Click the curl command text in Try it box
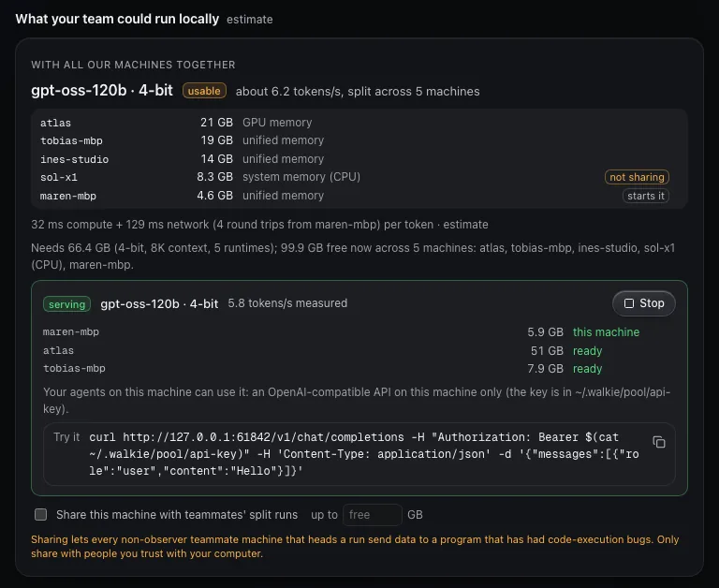This screenshot has height=588, width=719. tap(364, 454)
